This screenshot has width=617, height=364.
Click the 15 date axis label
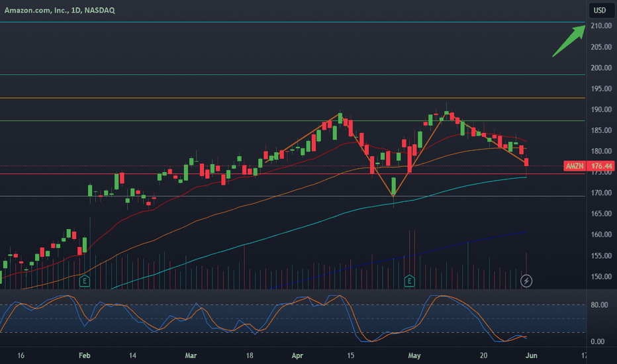(x=351, y=355)
